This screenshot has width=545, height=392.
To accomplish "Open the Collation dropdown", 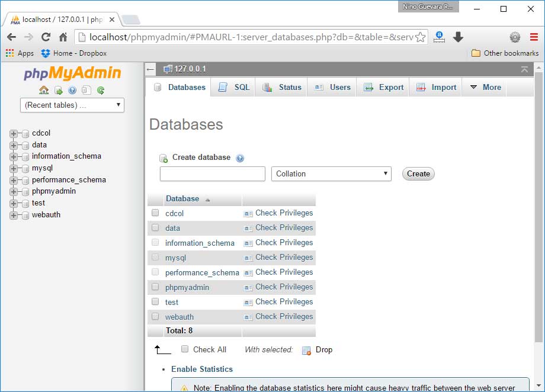I will 331,173.
